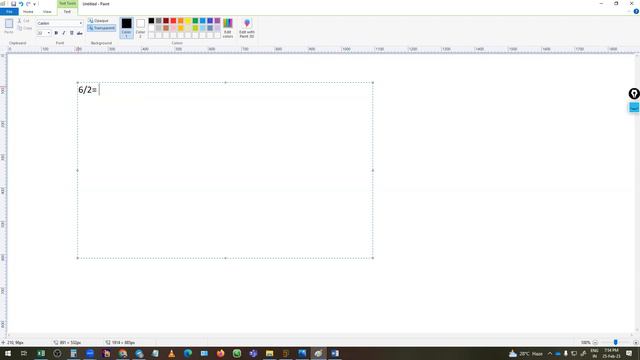This screenshot has width=640, height=360.
Task: Pick the purple color swatch
Action: [218, 20]
